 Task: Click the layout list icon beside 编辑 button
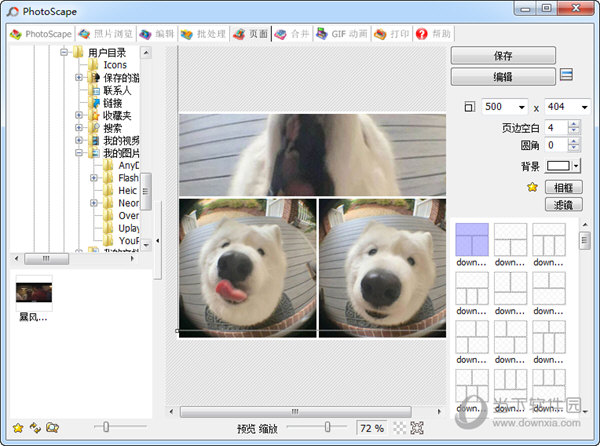pos(566,75)
